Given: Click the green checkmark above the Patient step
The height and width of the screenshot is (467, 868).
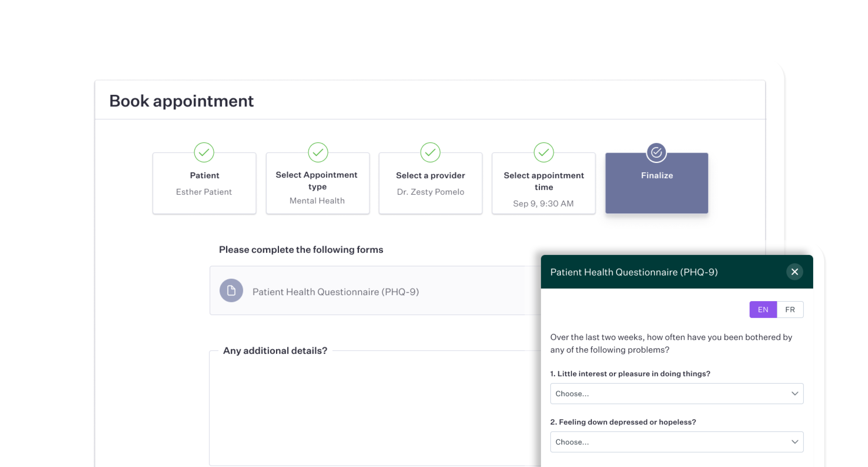Looking at the screenshot, I should [x=204, y=152].
